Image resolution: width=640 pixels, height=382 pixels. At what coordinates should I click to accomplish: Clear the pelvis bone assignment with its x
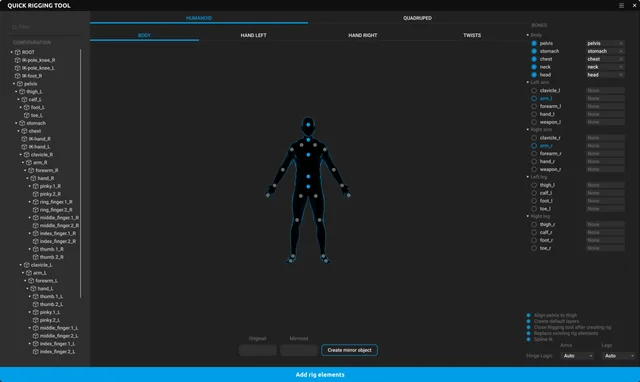tap(621, 43)
